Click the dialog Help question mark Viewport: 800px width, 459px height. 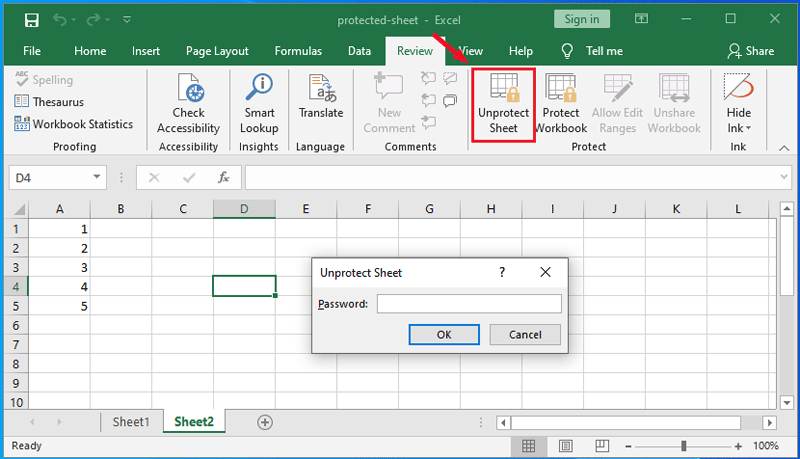pos(502,272)
